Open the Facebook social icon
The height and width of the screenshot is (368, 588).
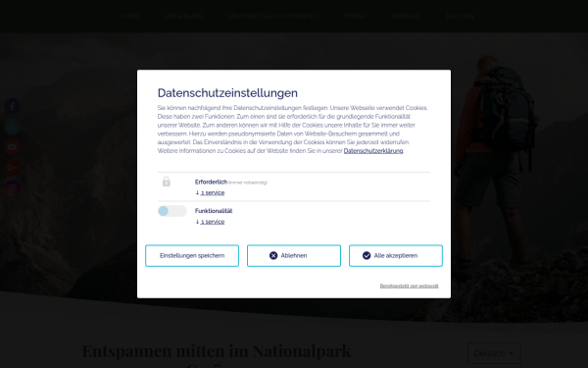tap(12, 106)
